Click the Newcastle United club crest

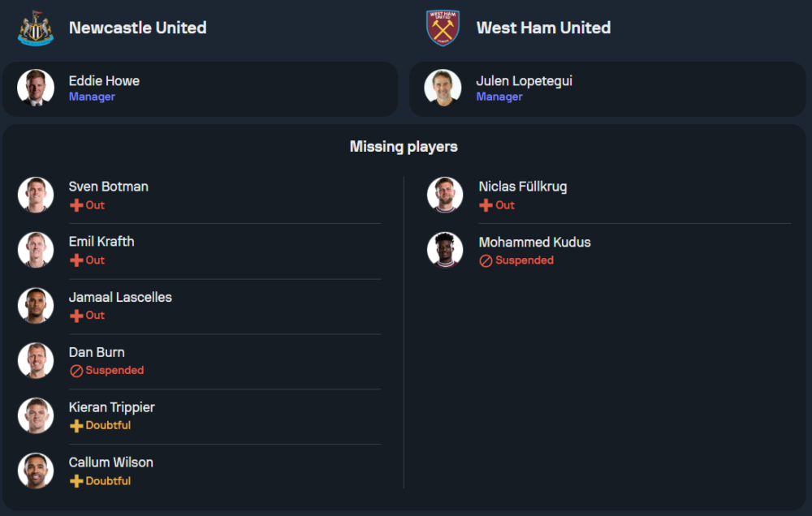tap(36, 28)
